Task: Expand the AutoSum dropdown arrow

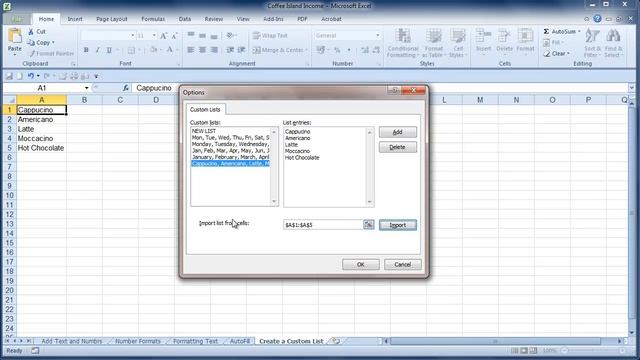Action: 579,31
